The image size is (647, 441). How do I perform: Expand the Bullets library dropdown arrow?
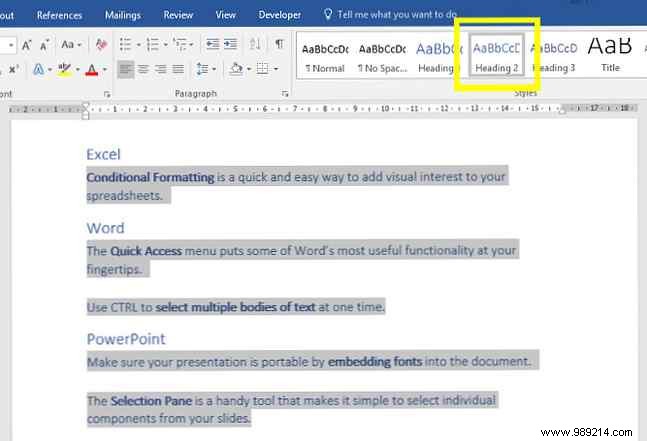pyautogui.click(x=139, y=45)
